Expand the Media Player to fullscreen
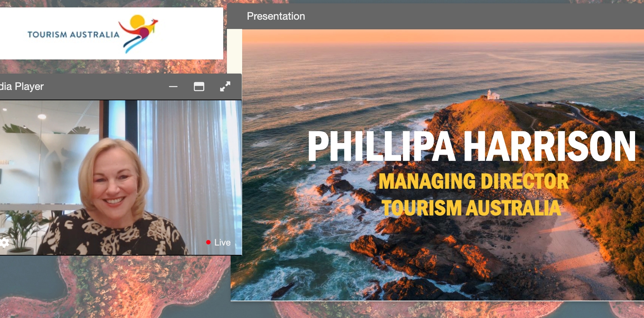 [225, 87]
